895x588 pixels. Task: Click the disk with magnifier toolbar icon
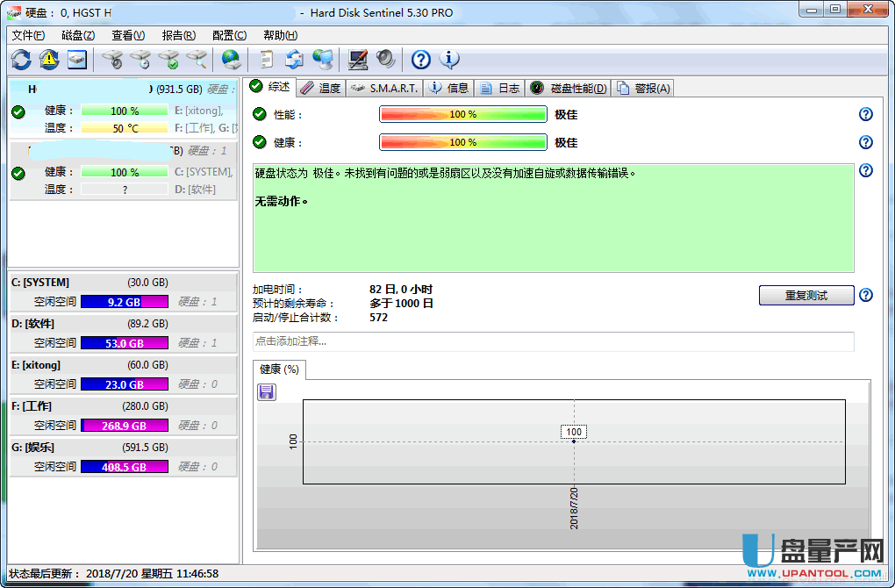pos(197,60)
